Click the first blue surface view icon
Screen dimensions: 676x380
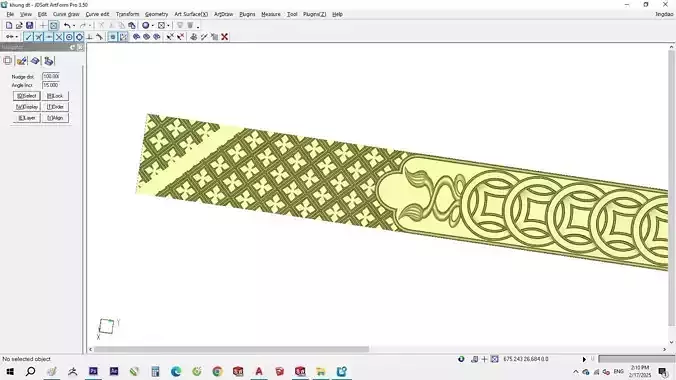pos(136,37)
